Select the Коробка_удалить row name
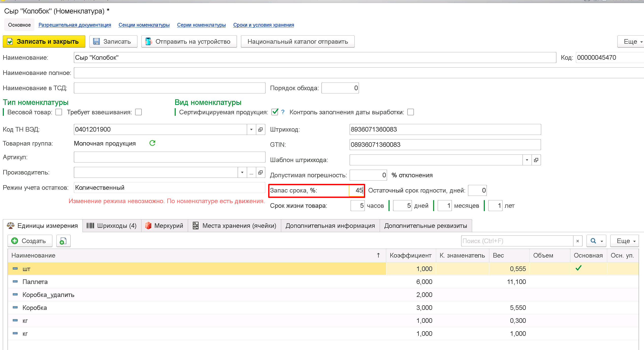Screen dimensions: 644x350 click(48, 295)
